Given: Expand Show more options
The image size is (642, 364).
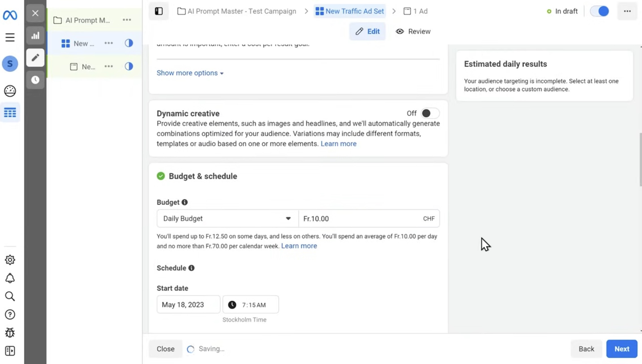Looking at the screenshot, I should (x=190, y=73).
